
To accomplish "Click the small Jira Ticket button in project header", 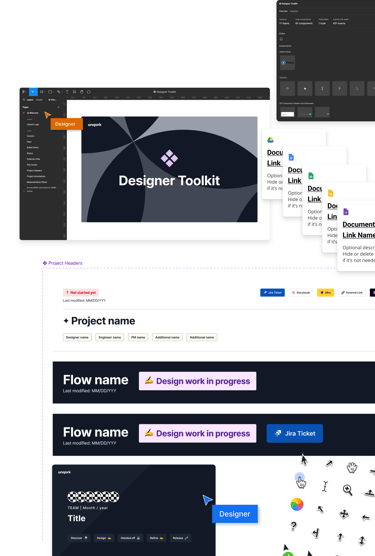I will click(x=272, y=293).
